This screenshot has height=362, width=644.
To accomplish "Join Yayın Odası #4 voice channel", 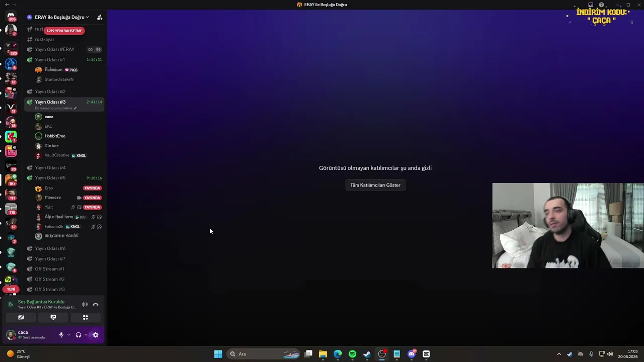I will (65, 167).
